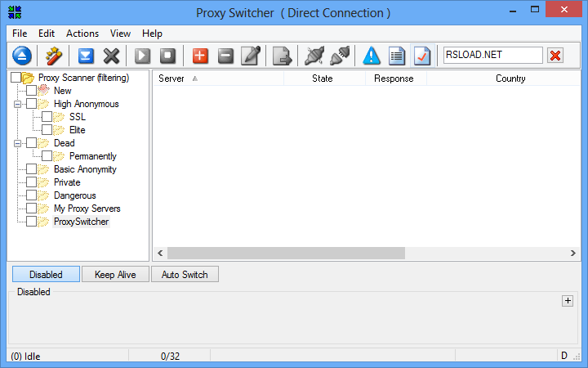Check the Dead folder checkbox
Image resolution: width=588 pixels, height=368 pixels.
[32, 143]
